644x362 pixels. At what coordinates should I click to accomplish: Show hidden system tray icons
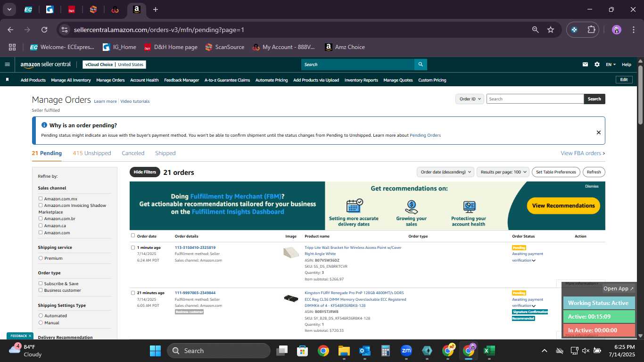tap(544, 351)
